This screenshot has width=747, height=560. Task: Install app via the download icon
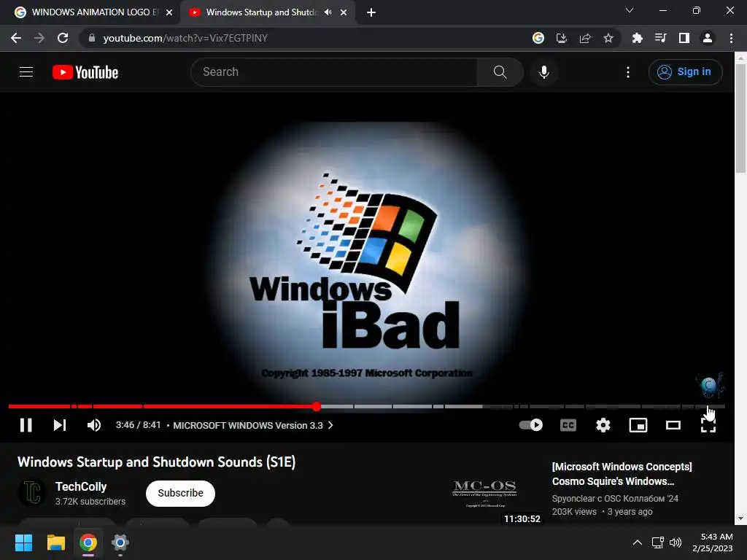562,38
